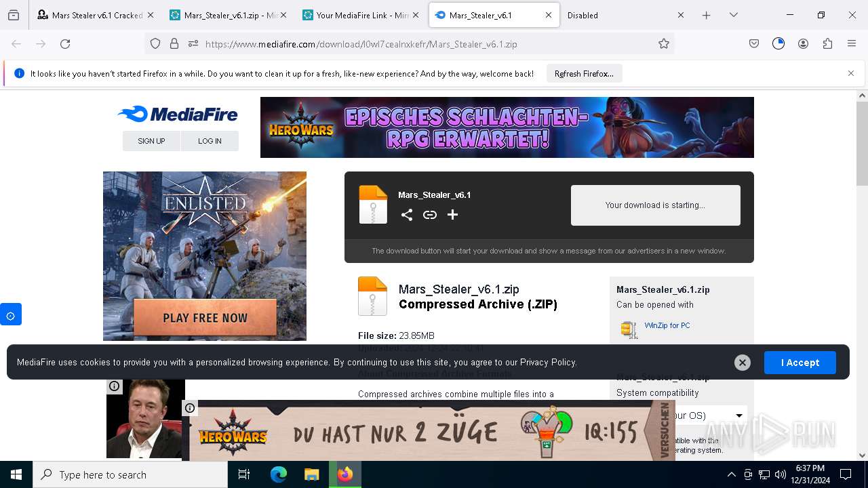868x488 pixels.
Task: Click the taskbar search box
Action: (x=130, y=474)
